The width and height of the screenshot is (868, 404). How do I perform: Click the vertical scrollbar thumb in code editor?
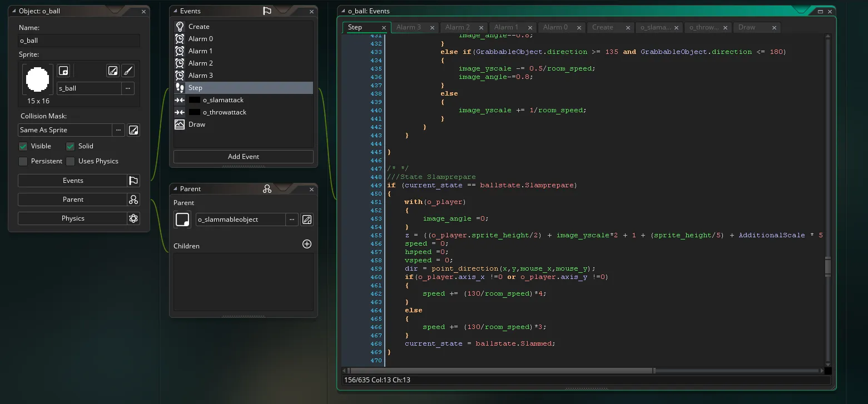coord(827,267)
